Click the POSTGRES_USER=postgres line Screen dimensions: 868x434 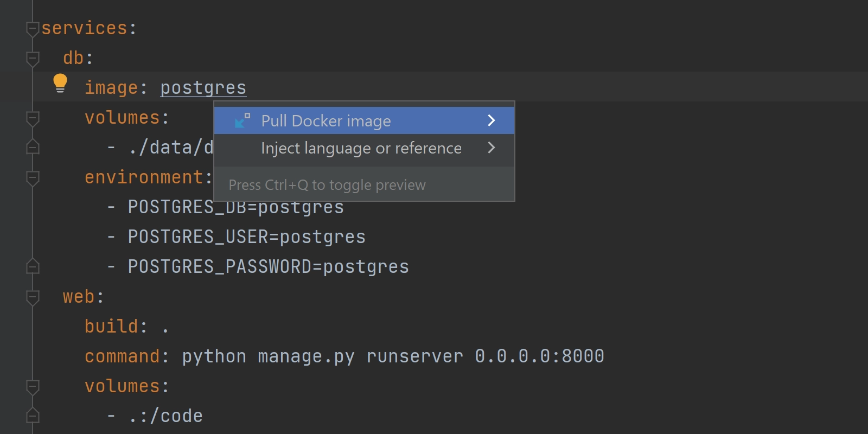[x=247, y=237]
